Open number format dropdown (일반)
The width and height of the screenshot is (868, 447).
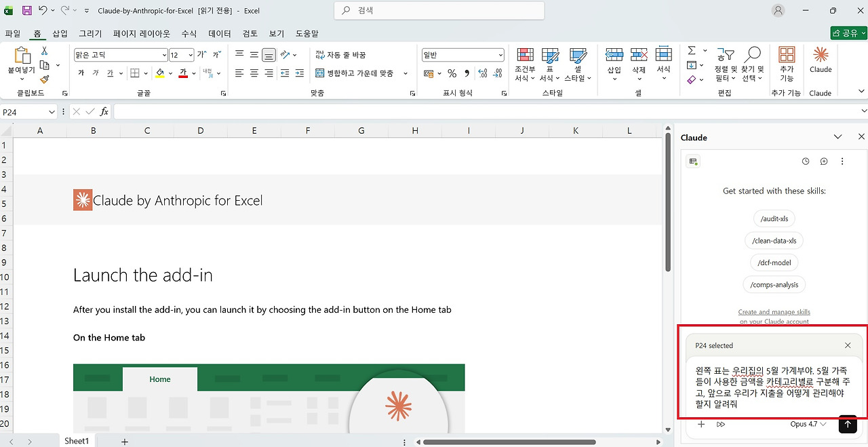tap(500, 55)
